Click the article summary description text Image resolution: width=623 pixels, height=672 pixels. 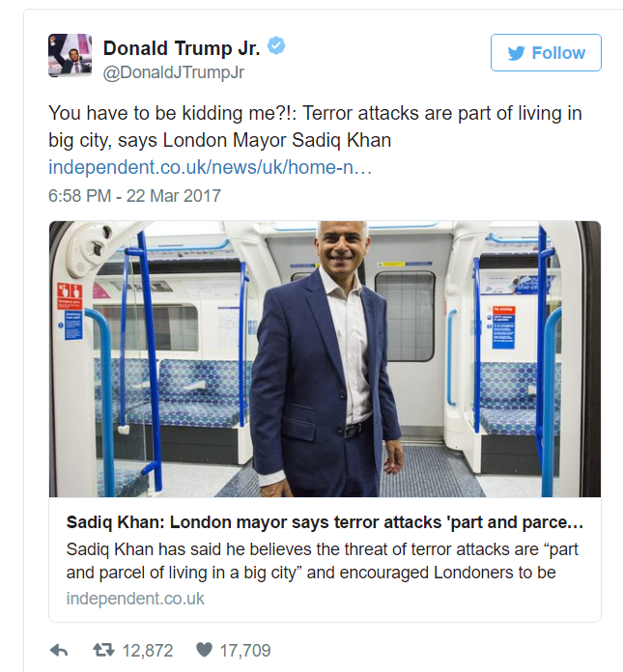click(323, 561)
